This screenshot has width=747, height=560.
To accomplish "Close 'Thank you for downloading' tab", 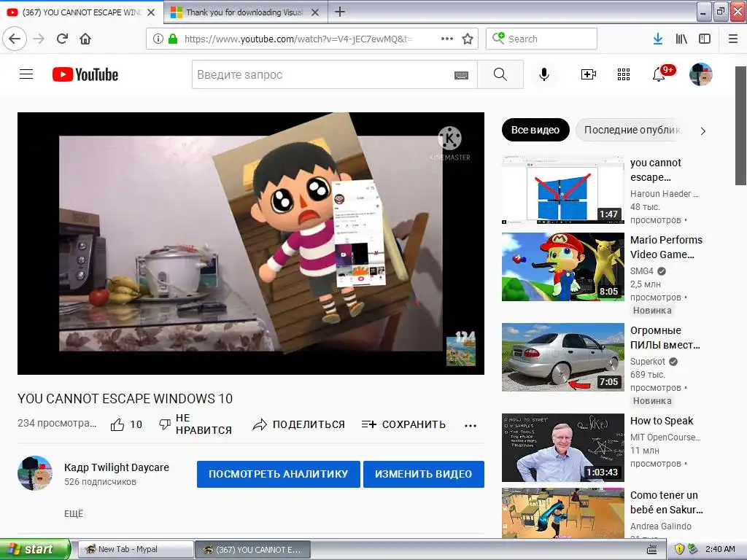I will [315, 12].
